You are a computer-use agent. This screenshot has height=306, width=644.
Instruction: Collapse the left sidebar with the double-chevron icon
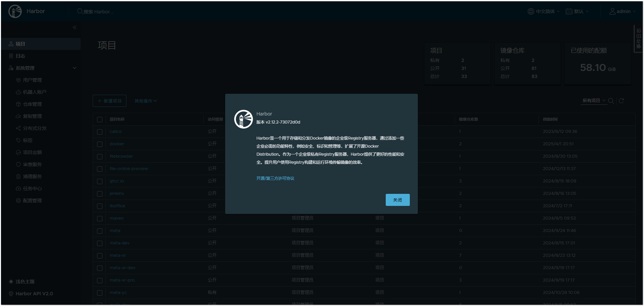[75, 27]
